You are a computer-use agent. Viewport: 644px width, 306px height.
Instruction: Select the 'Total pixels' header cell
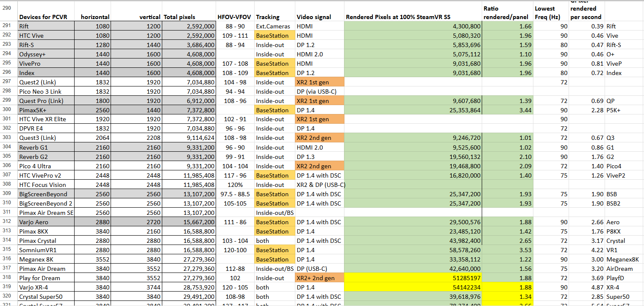[x=180, y=17]
